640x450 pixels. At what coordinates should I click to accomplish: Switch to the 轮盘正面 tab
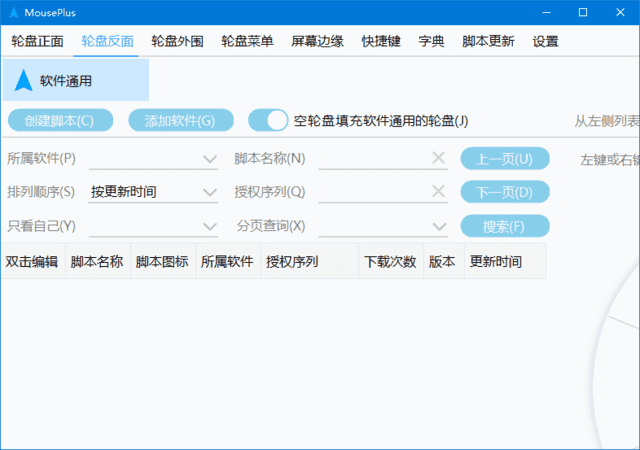tap(37, 42)
